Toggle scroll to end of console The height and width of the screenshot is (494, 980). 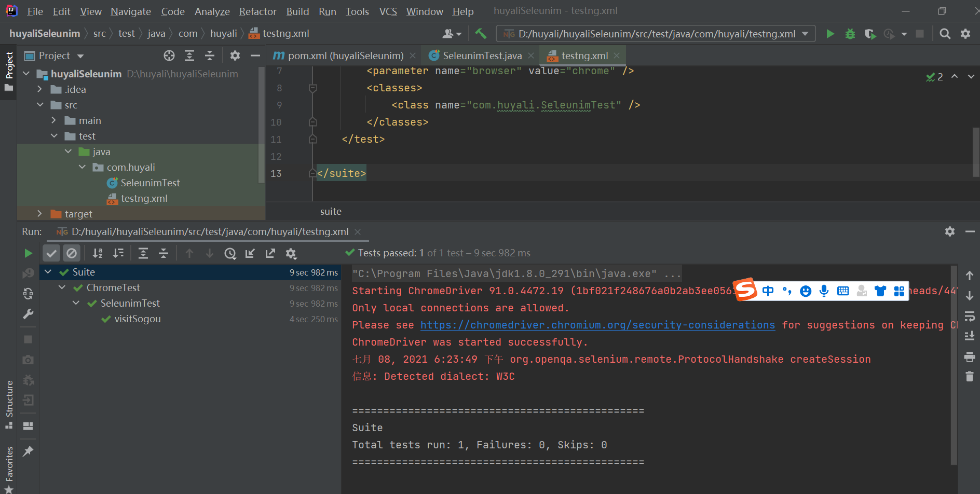[x=969, y=336]
